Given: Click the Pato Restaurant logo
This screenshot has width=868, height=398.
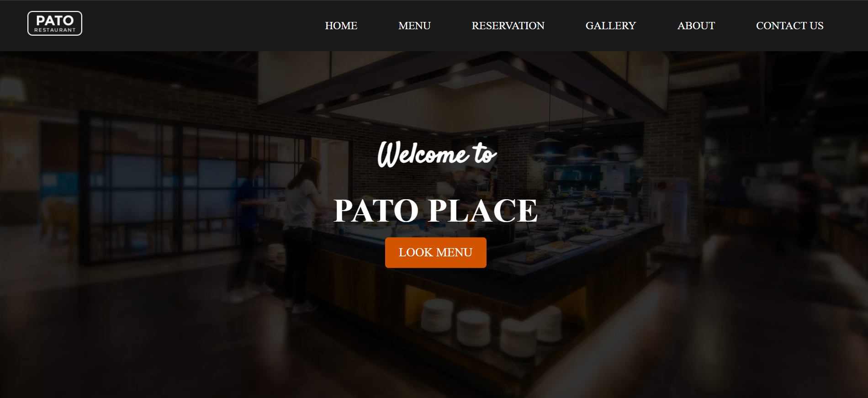Looking at the screenshot, I should (55, 23).
